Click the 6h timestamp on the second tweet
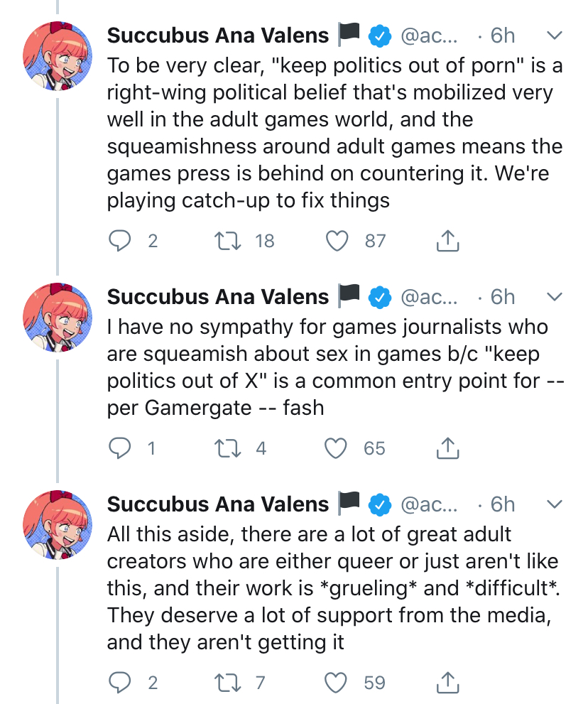This screenshot has height=704, width=588. click(x=503, y=296)
